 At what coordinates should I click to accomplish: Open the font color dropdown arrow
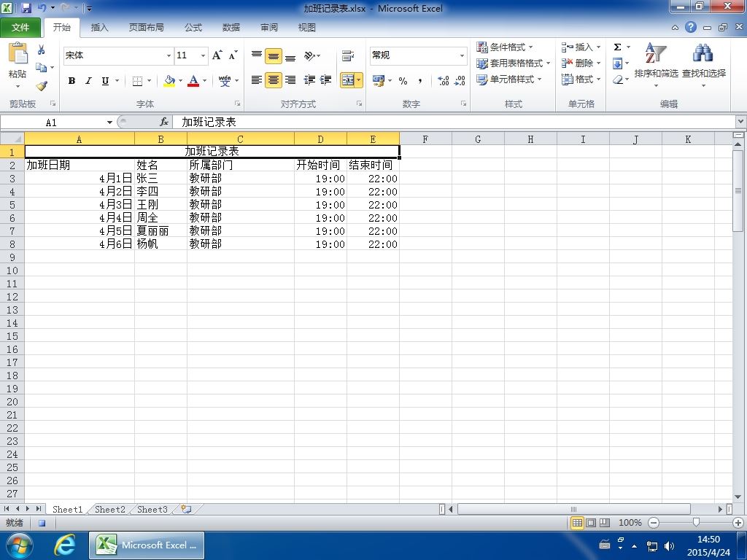point(205,81)
